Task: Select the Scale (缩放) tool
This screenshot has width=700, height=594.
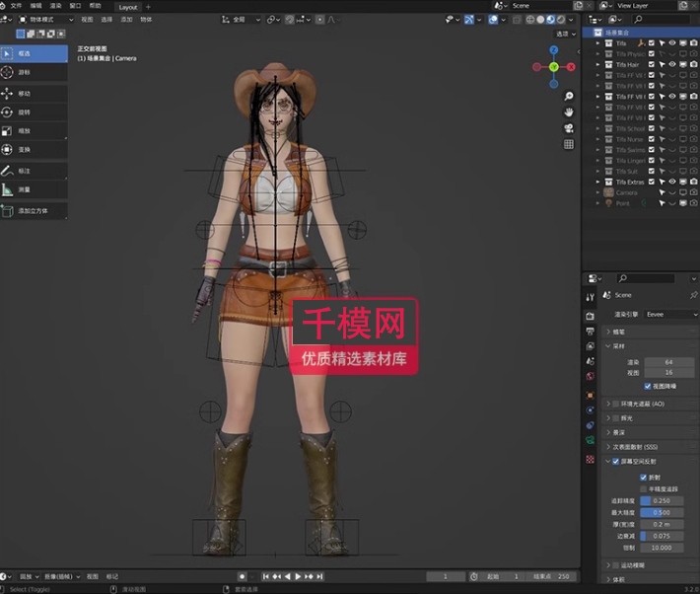Action: [34, 131]
